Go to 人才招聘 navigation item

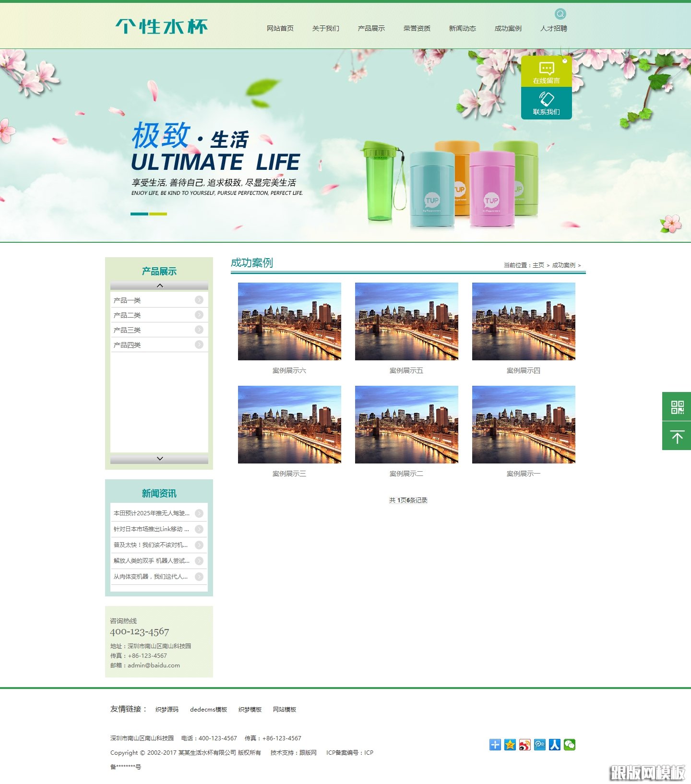point(553,28)
